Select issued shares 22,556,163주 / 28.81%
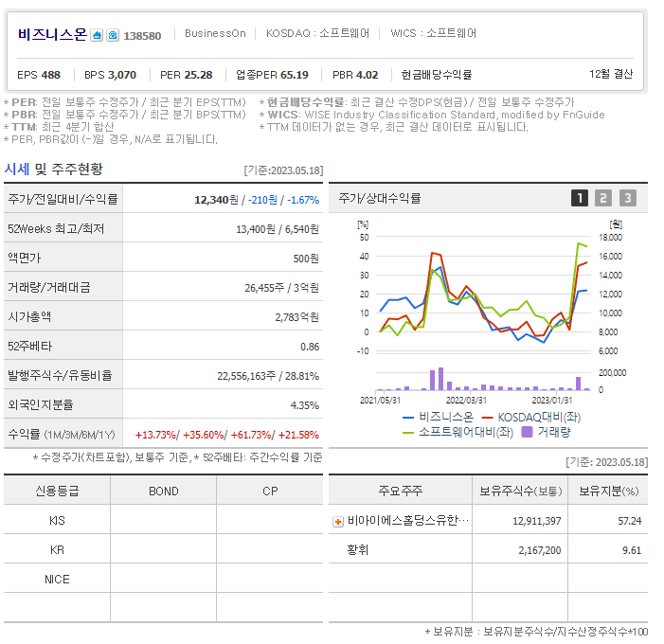Screen dimensions: 664x644 (268, 376)
